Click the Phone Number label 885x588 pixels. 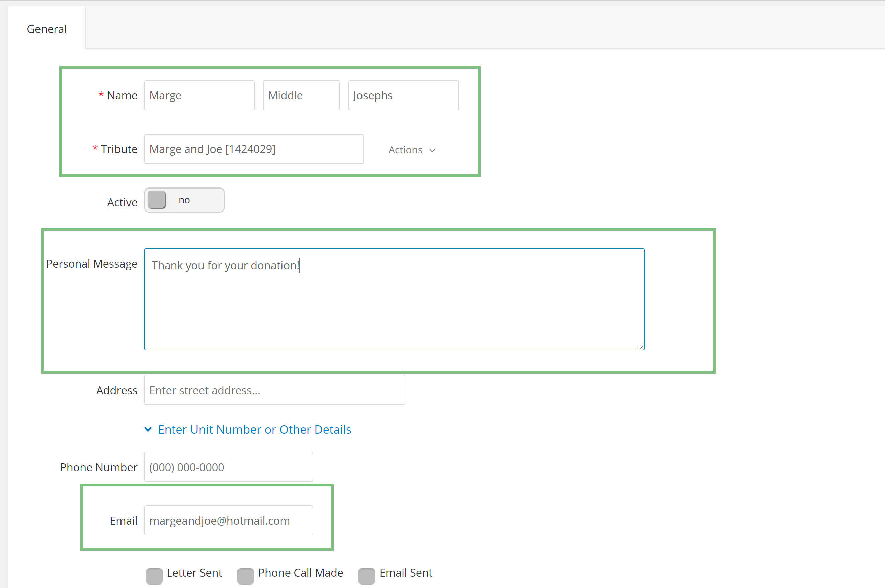tap(99, 467)
